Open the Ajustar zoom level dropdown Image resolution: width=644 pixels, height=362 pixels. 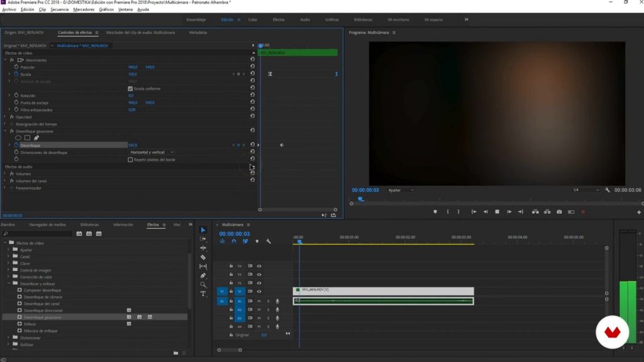pyautogui.click(x=401, y=190)
